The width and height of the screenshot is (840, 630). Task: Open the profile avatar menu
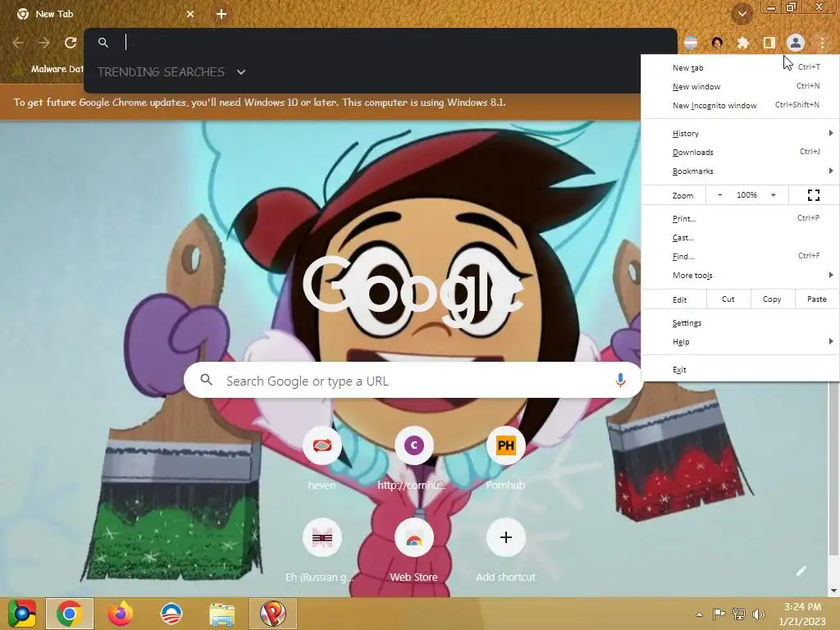click(796, 43)
